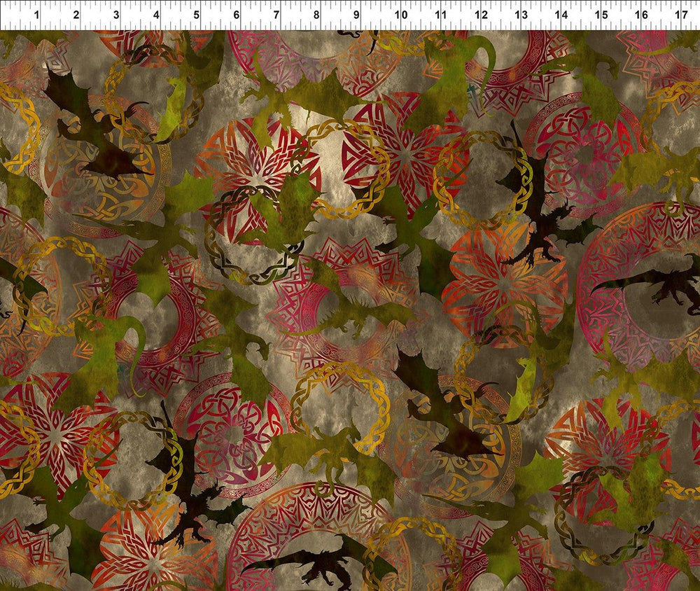Select the 11-inch ruler label
This screenshot has height=591, width=700.
point(440,14)
